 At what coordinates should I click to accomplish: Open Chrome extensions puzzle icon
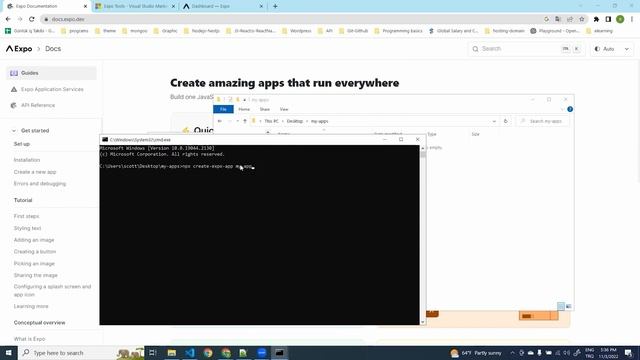[x=596, y=19]
